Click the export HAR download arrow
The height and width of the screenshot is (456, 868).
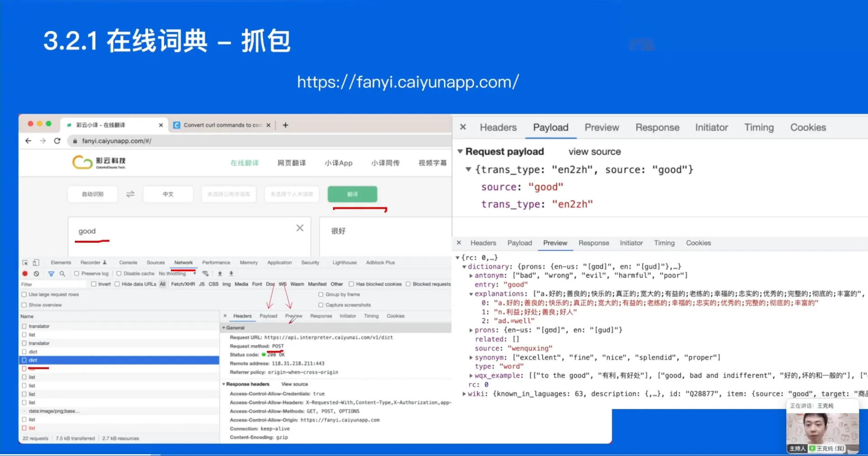pos(231,273)
